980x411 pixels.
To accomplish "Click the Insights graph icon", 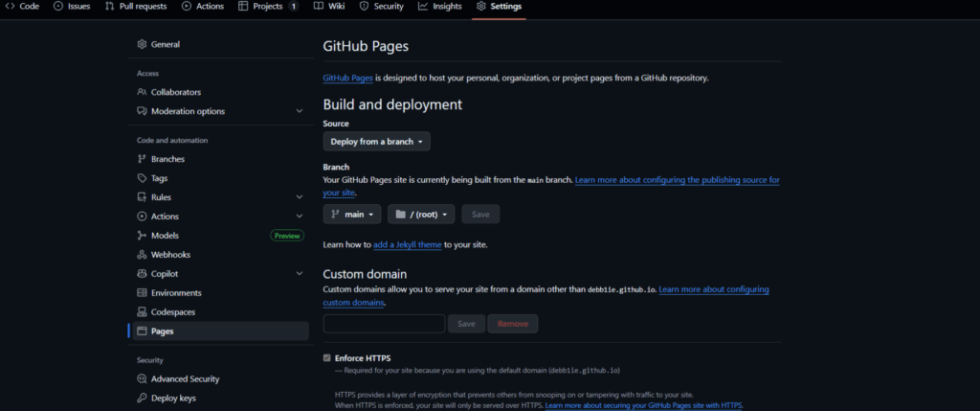I will click(423, 7).
